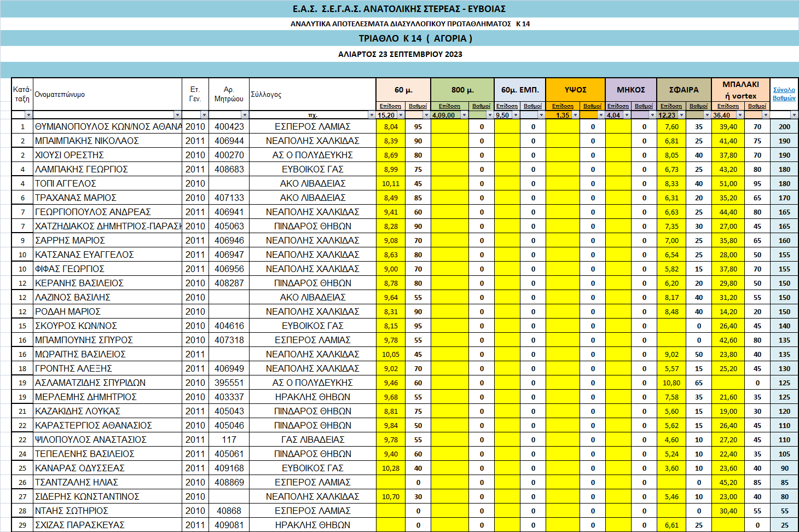This screenshot has height=532, width=799.
Task: Open the Σύλλογος column filter dropdown
Action: (372, 115)
